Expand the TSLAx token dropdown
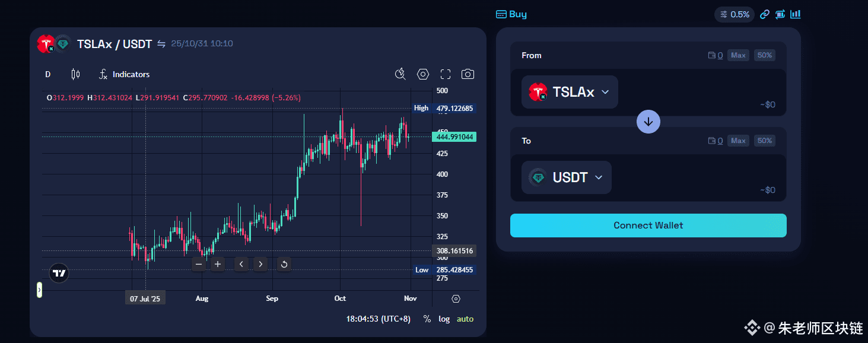The width and height of the screenshot is (868, 343). tap(570, 92)
